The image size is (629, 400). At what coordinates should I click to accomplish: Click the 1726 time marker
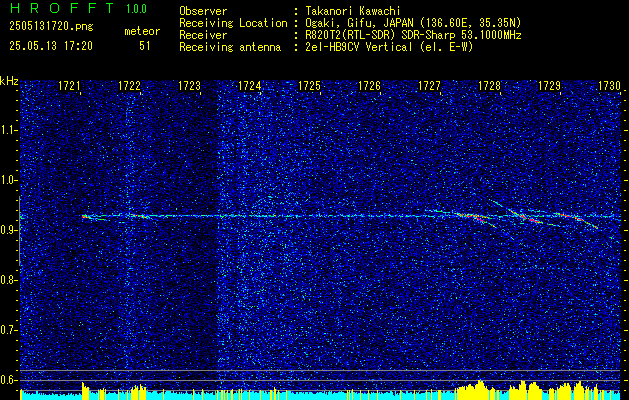tap(369, 85)
